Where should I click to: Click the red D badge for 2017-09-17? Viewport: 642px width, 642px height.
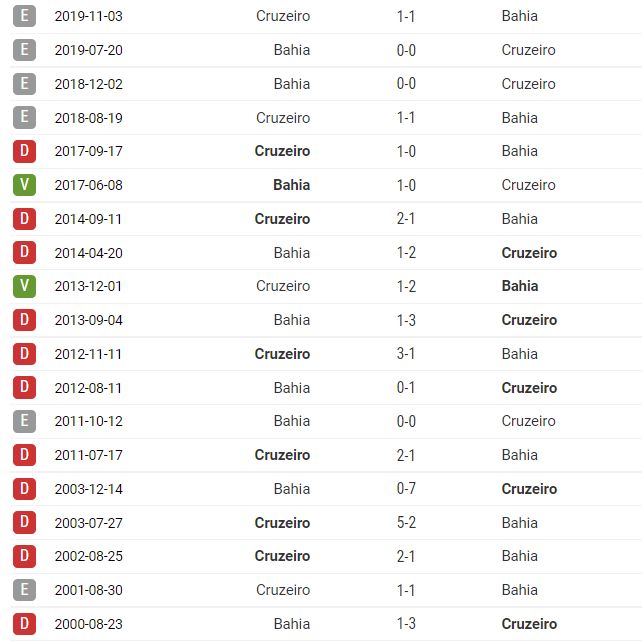(x=25, y=151)
